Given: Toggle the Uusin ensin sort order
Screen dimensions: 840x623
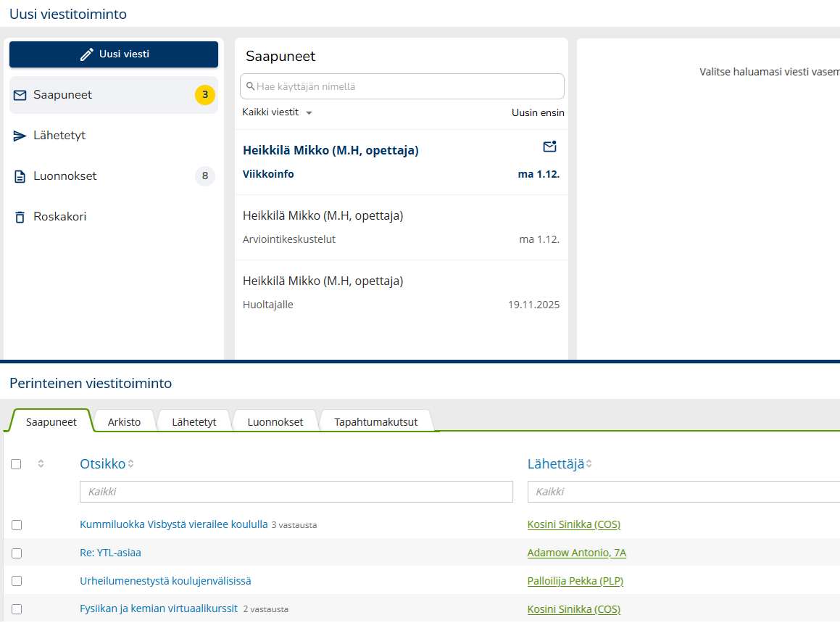Looking at the screenshot, I should (x=537, y=112).
